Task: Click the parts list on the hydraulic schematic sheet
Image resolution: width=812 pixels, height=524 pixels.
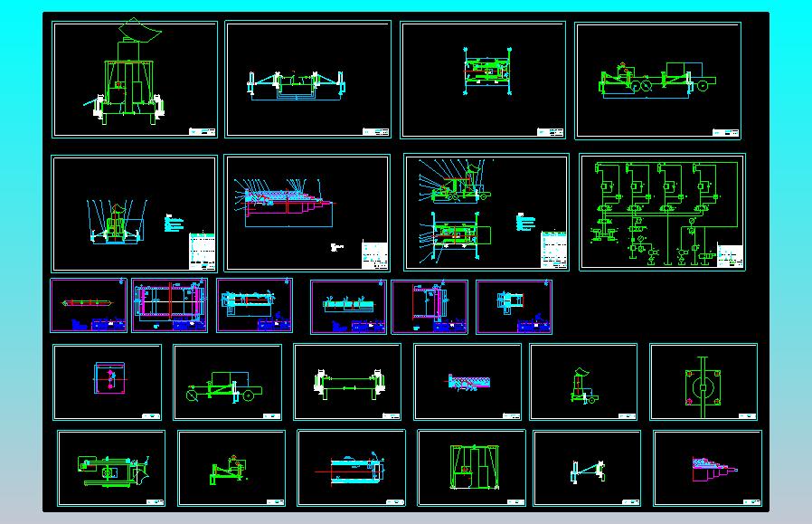Action: (731, 255)
